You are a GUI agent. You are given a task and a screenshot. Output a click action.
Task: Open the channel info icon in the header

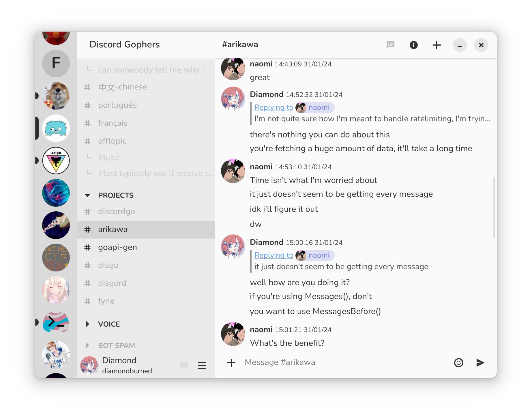pyautogui.click(x=413, y=45)
